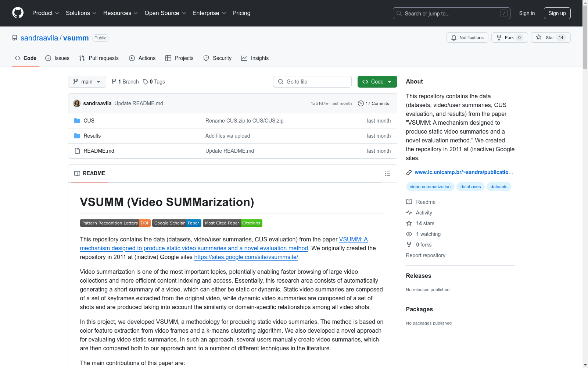Viewport: 588px width, 368px height.
Task: Switch to the Issues tab
Action: (x=57, y=58)
